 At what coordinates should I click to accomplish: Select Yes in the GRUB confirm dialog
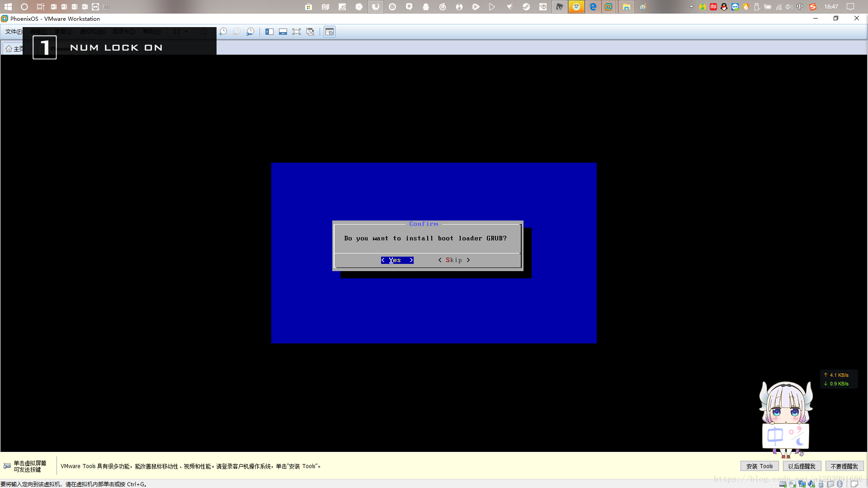396,260
